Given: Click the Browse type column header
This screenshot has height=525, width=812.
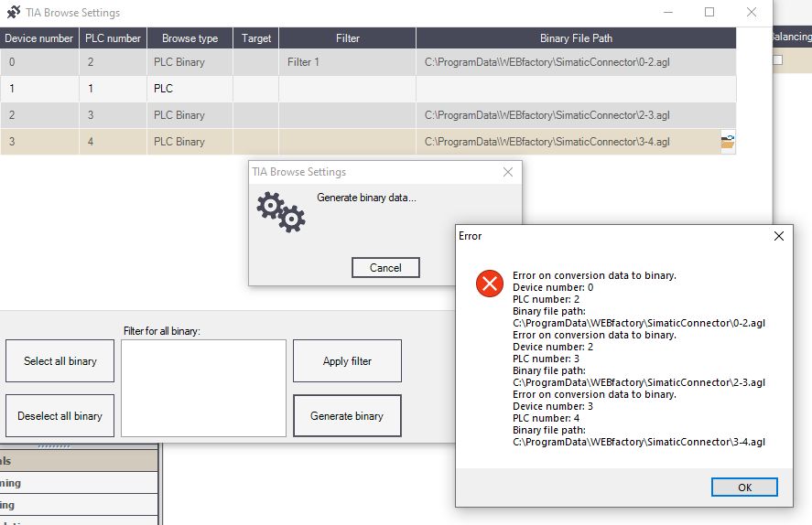Looking at the screenshot, I should point(190,38).
